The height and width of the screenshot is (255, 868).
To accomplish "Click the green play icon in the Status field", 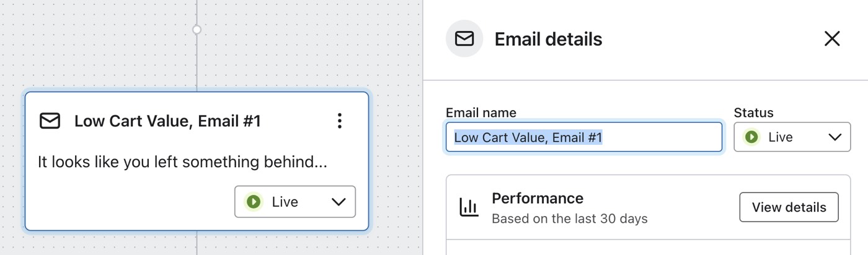I will click(751, 137).
